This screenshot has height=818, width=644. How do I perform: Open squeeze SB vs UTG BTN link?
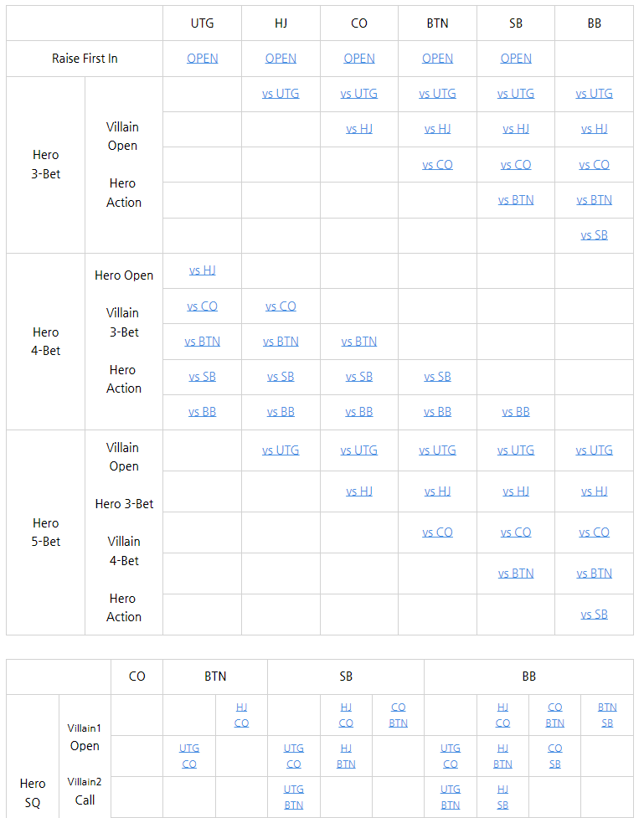tap(293, 797)
